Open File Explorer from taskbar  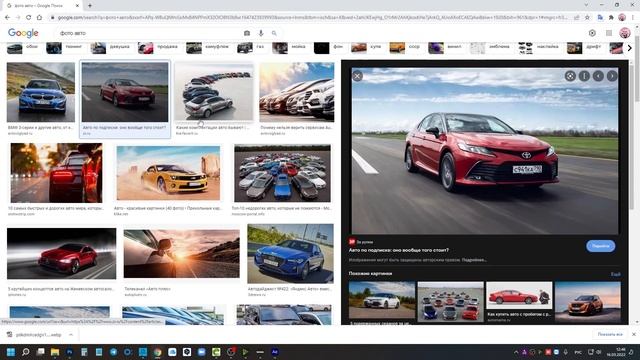pos(55,352)
